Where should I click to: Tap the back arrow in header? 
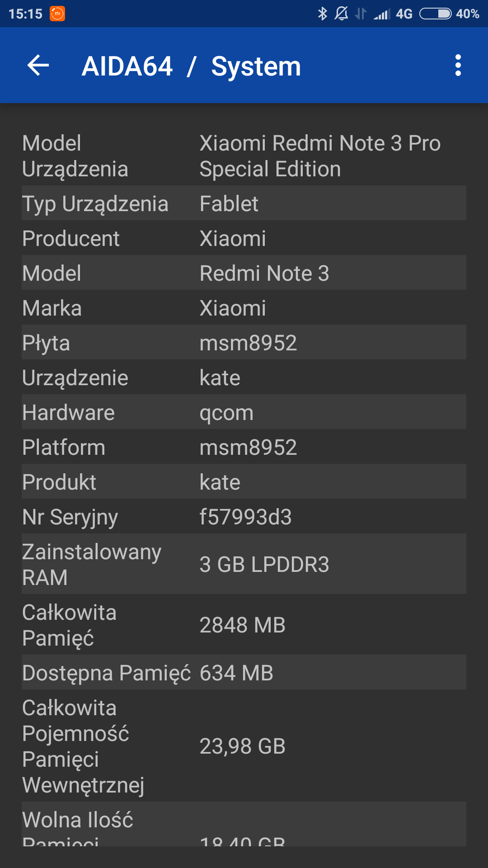38,66
